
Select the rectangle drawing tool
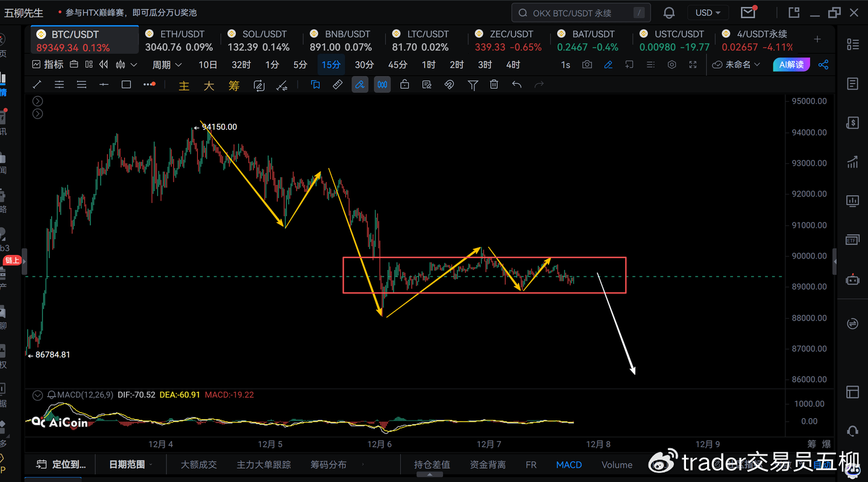(126, 85)
